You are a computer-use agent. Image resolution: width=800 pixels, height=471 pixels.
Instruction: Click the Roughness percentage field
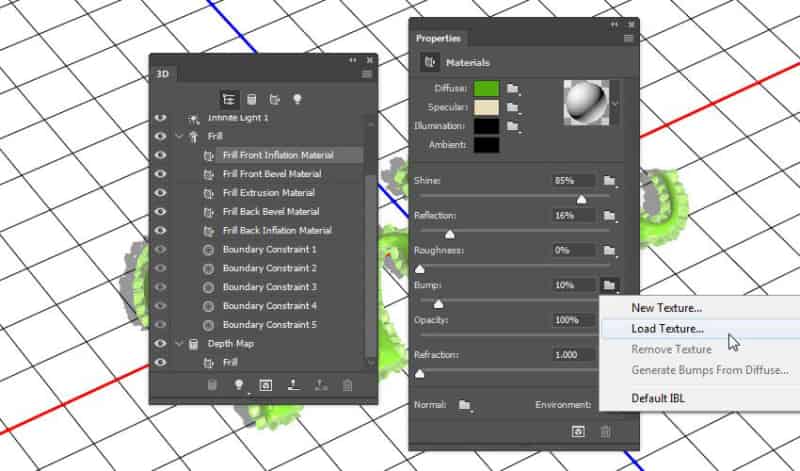pyautogui.click(x=573, y=251)
